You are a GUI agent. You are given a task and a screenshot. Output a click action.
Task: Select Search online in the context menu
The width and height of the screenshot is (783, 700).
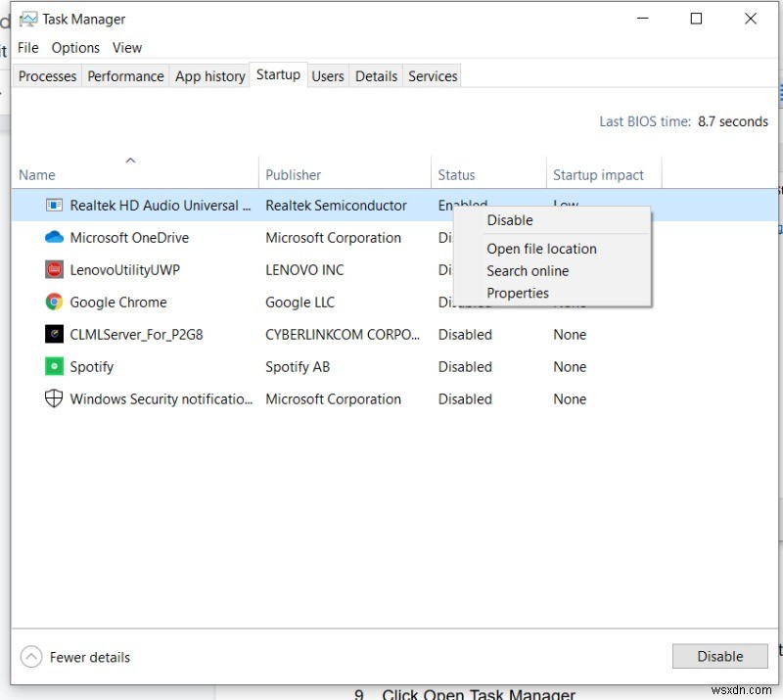(528, 271)
